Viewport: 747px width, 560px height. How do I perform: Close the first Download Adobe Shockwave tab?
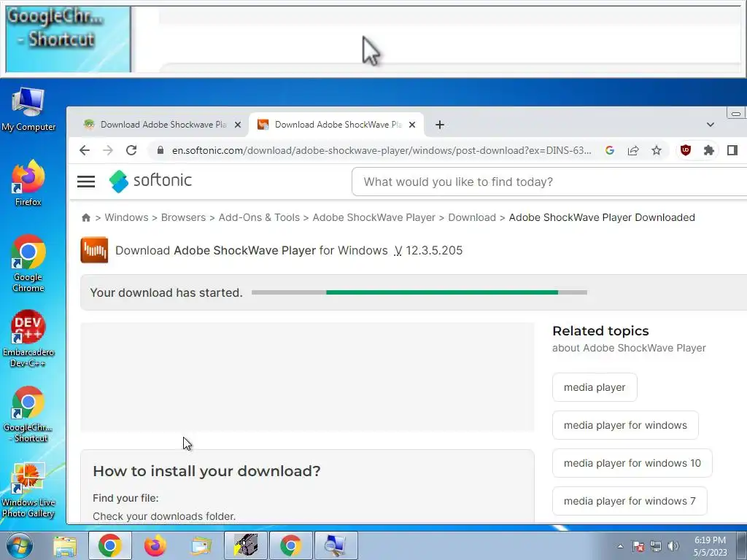[238, 125]
